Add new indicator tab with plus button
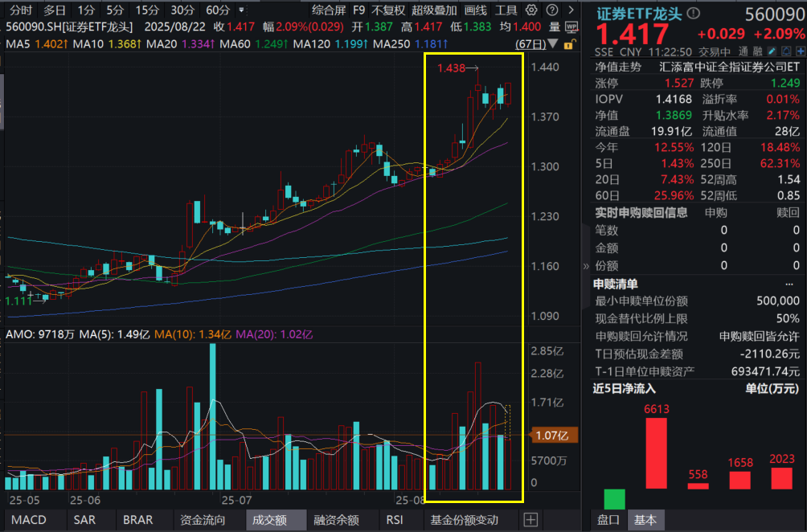The height and width of the screenshot is (532, 807). point(530,520)
